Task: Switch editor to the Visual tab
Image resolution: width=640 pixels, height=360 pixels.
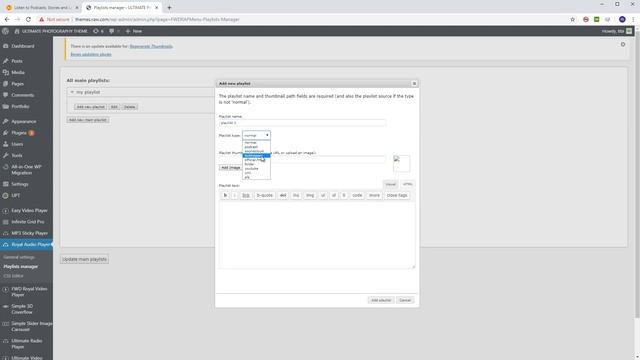Action: (390, 184)
